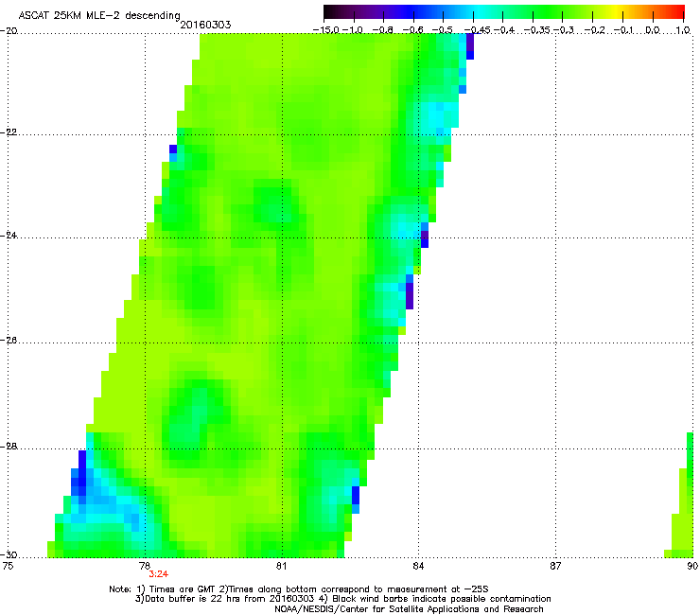Click the colorbar label 0.0

click(x=653, y=30)
